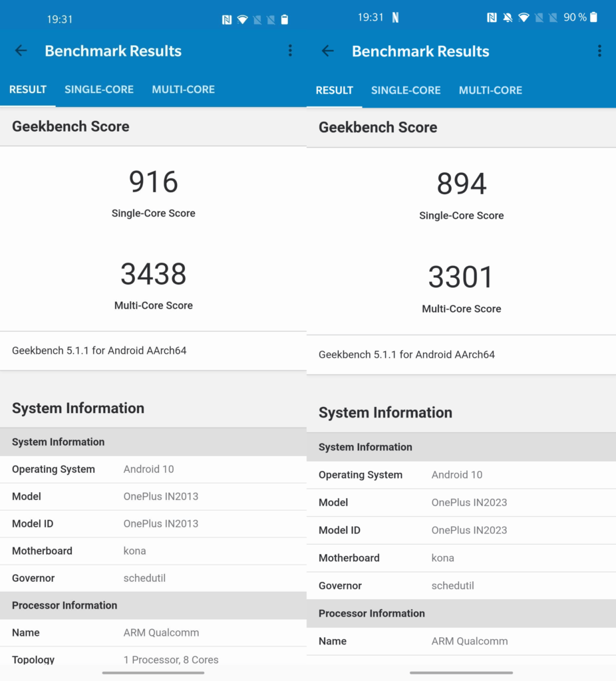The height and width of the screenshot is (681, 616).
Task: Tap battery icon on left phone
Action: coord(285,19)
